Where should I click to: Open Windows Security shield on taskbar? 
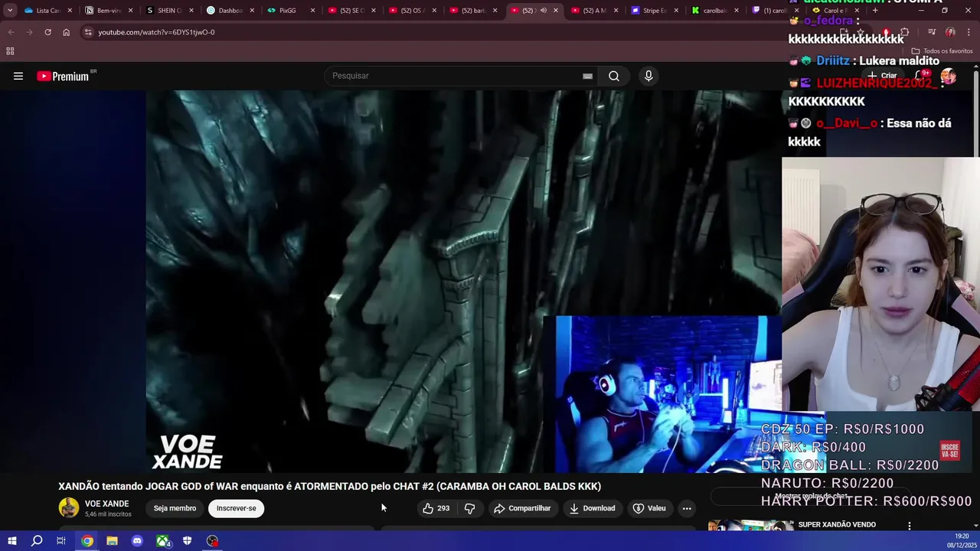[x=187, y=541]
